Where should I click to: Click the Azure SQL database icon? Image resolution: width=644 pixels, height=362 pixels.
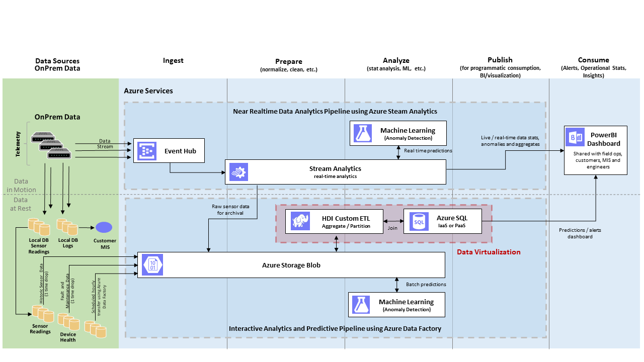pos(419,221)
